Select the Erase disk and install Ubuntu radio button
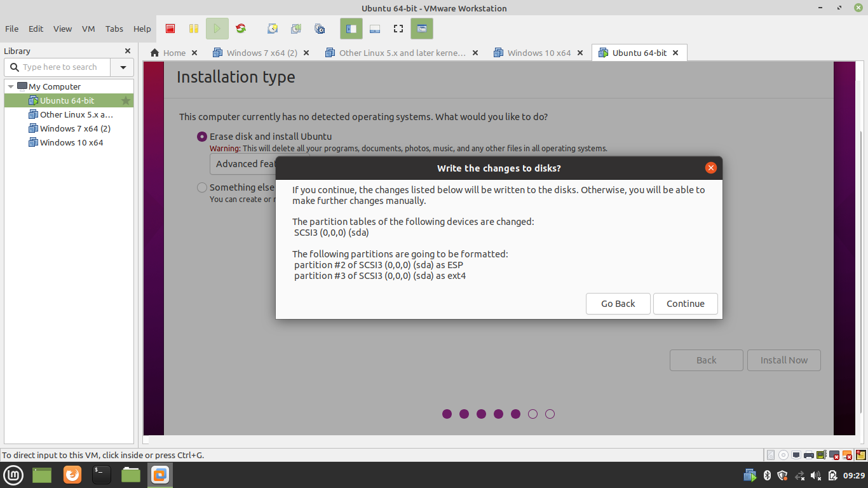The width and height of the screenshot is (868, 488). [202, 137]
